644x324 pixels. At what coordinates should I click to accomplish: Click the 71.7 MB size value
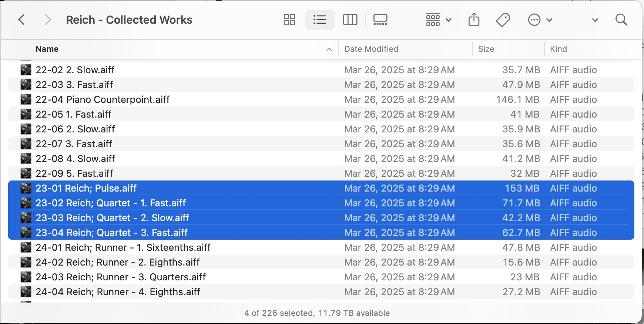click(521, 203)
